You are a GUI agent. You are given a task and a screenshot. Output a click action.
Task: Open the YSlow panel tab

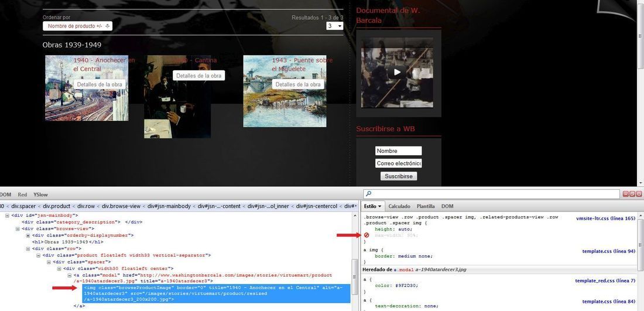40,194
